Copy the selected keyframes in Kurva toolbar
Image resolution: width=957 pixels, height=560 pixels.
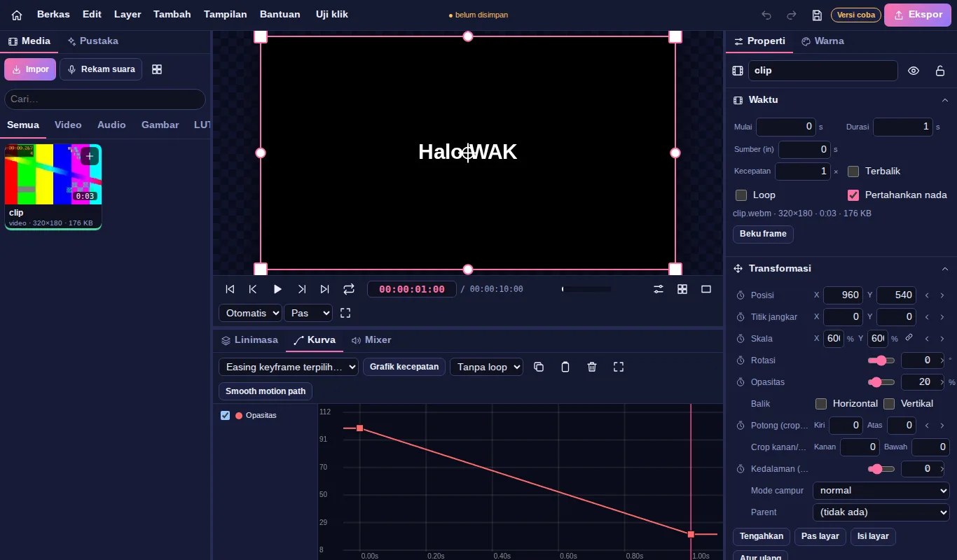[x=539, y=367]
